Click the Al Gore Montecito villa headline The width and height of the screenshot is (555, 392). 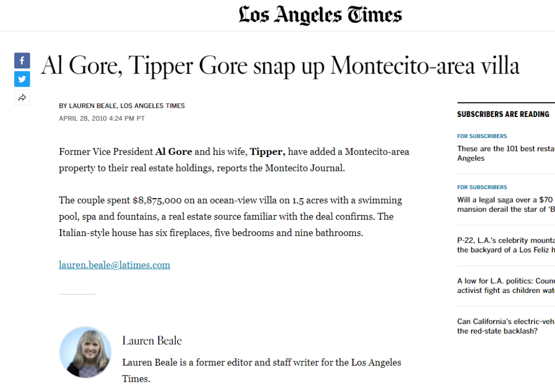pos(280,66)
